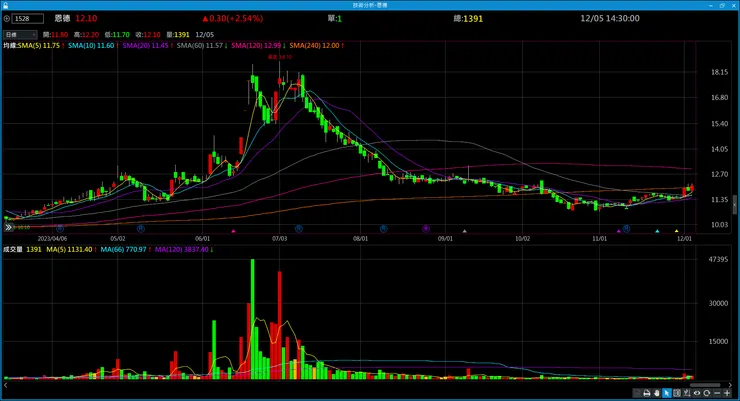Open the period type dropdown

(x=20, y=34)
